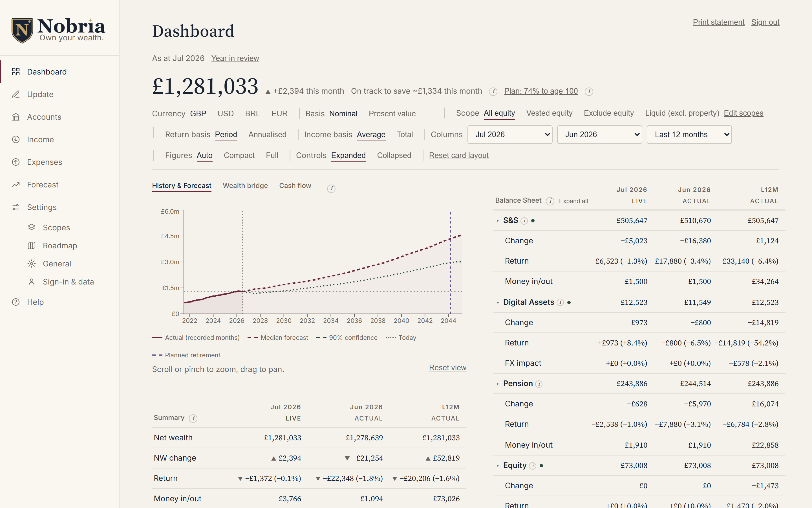Click the Expenses up-arrow circle icon
812x508 pixels.
pos(16,162)
